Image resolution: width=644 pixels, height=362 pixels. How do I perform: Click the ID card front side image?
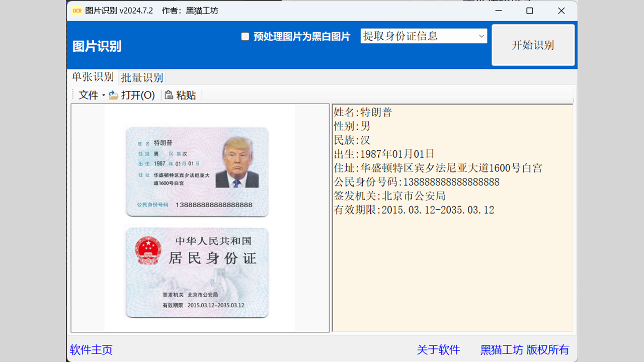point(197,172)
